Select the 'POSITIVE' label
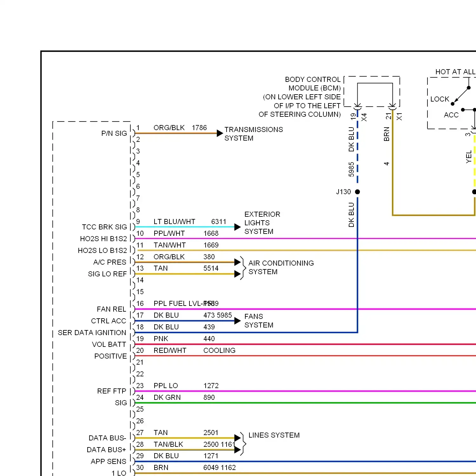This screenshot has width=476, height=476. pyautogui.click(x=110, y=356)
